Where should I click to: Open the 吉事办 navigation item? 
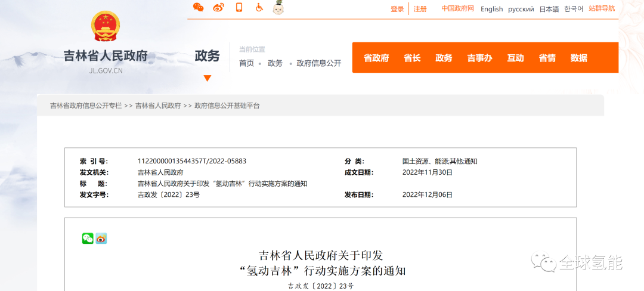click(x=479, y=58)
